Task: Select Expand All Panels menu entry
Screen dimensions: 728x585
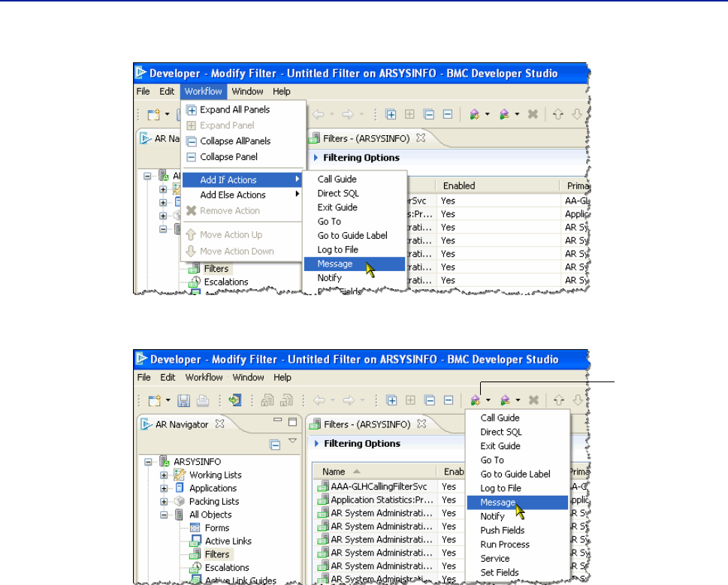Action: tap(243, 110)
